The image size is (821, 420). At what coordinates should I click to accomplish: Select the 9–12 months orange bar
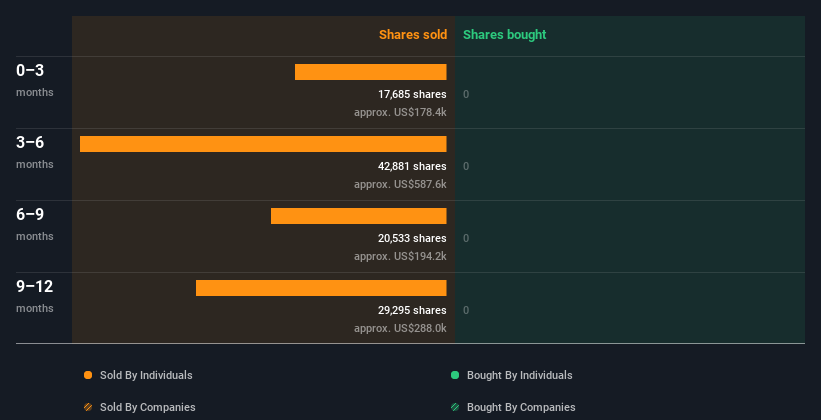pyautogui.click(x=321, y=288)
